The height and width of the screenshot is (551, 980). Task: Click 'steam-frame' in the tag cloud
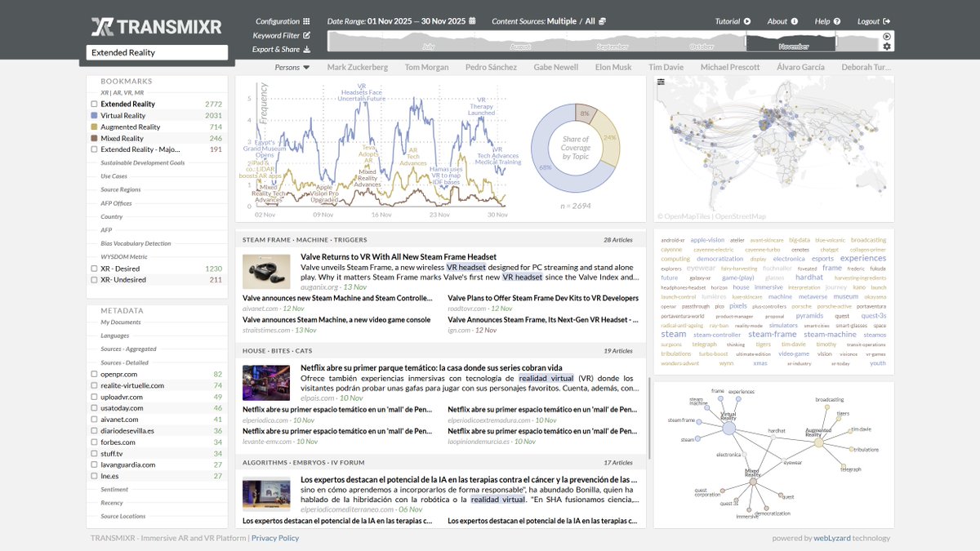[773, 334]
